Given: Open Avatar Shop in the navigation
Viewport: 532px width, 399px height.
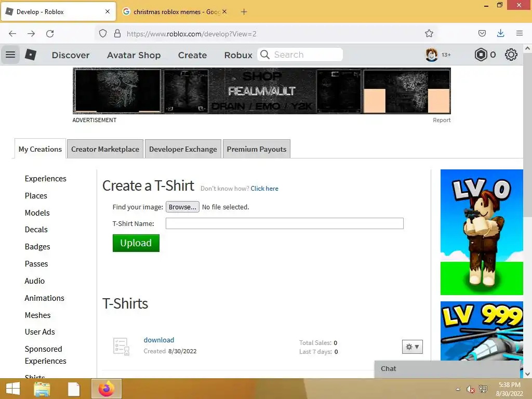Looking at the screenshot, I should (x=134, y=55).
